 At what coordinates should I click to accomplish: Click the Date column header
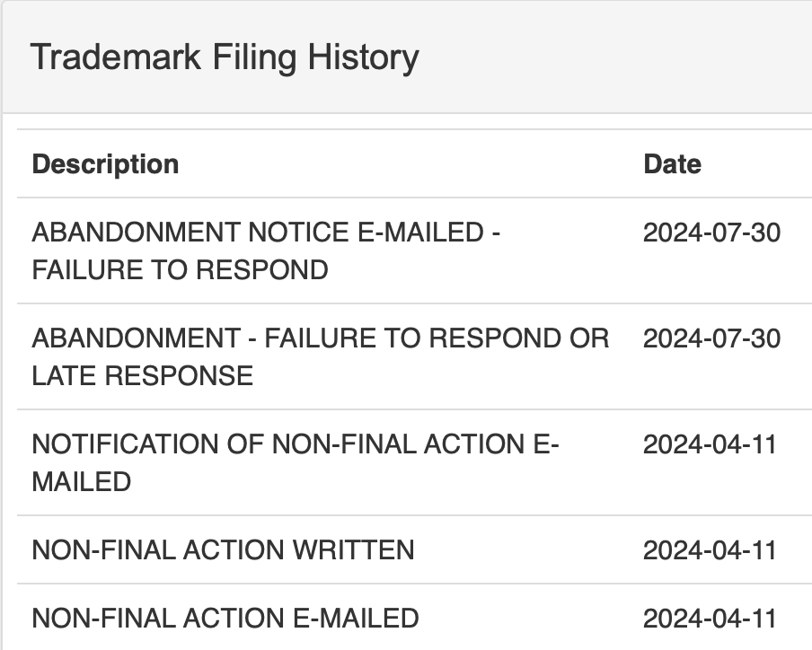click(x=672, y=164)
